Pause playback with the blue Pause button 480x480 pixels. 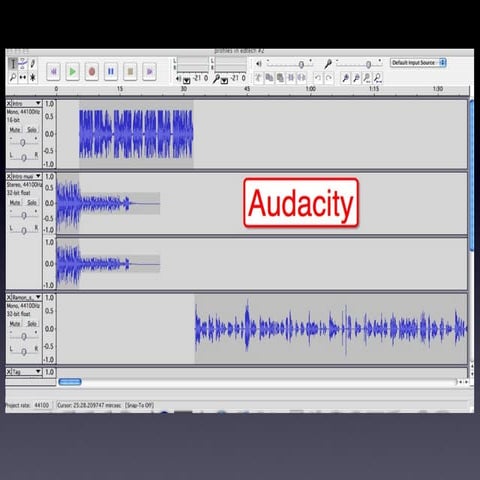click(111, 71)
